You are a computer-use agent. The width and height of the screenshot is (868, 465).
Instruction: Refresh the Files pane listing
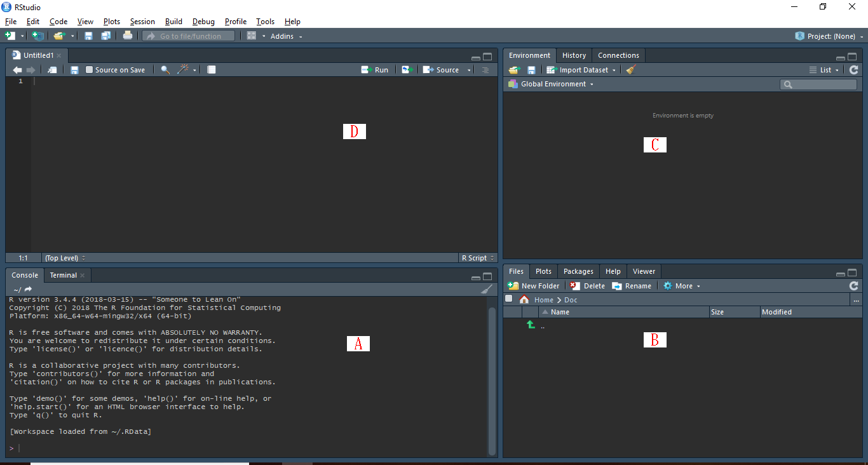tap(853, 286)
